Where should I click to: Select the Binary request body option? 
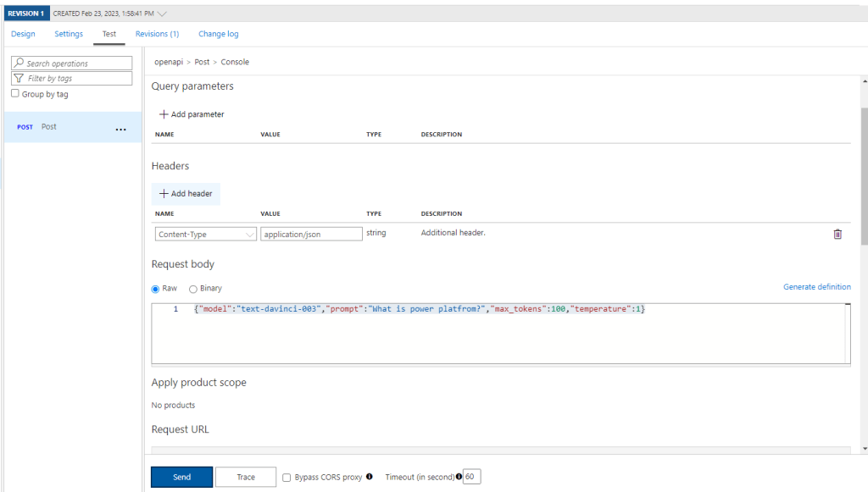click(193, 289)
